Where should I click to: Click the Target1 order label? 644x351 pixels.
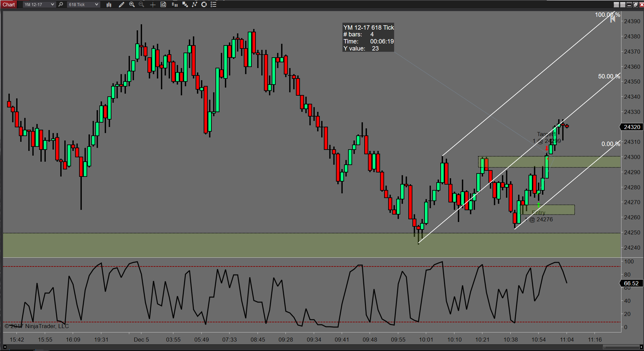(547, 137)
